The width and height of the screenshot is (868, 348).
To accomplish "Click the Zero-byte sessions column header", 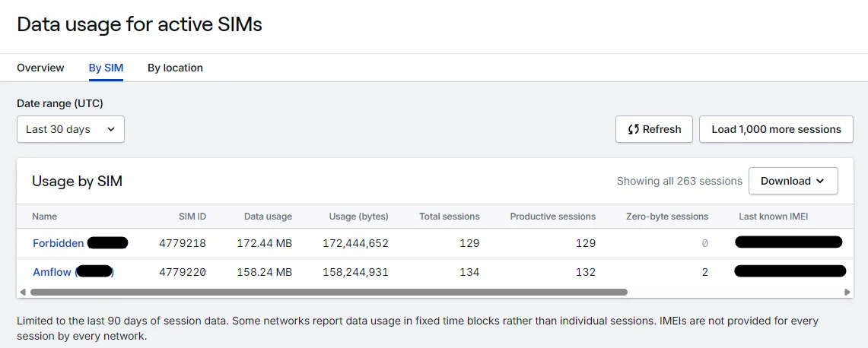I will pos(667,217).
